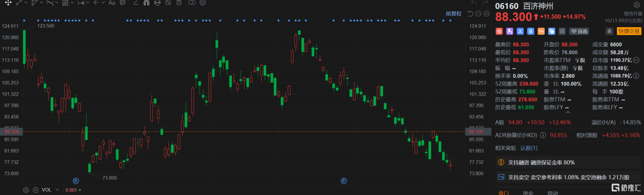Switch to the 资金 tab

(528, 192)
